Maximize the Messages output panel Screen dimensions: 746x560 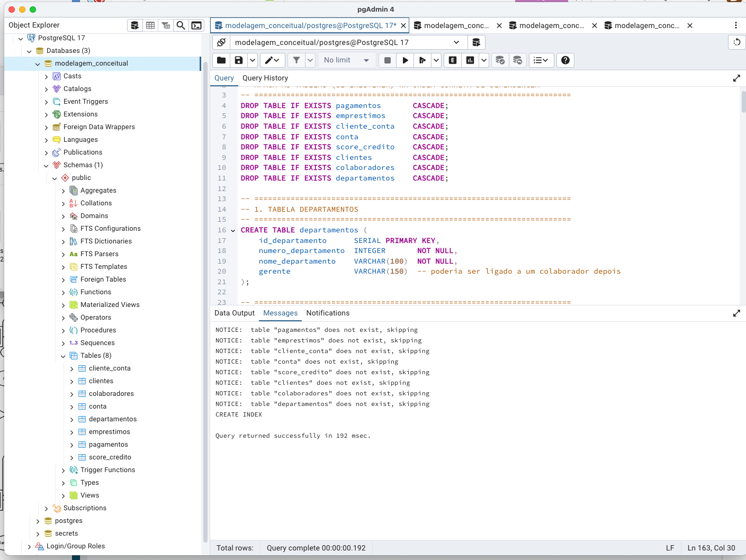(x=736, y=313)
